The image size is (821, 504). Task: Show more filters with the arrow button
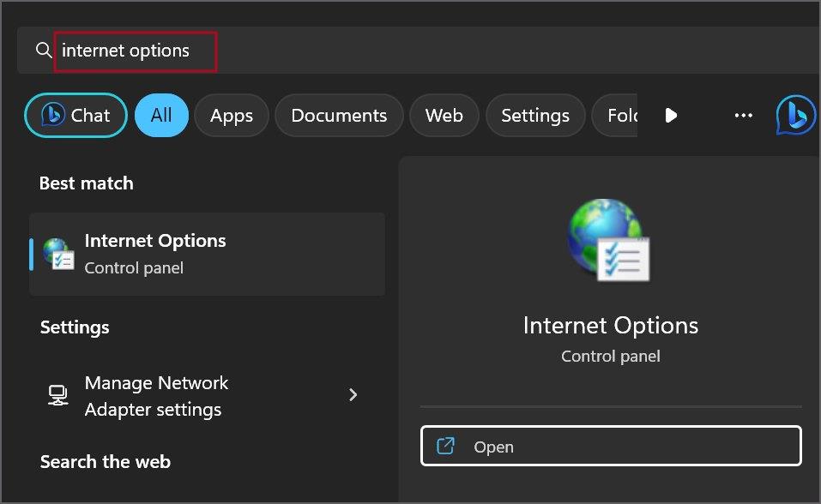point(671,115)
